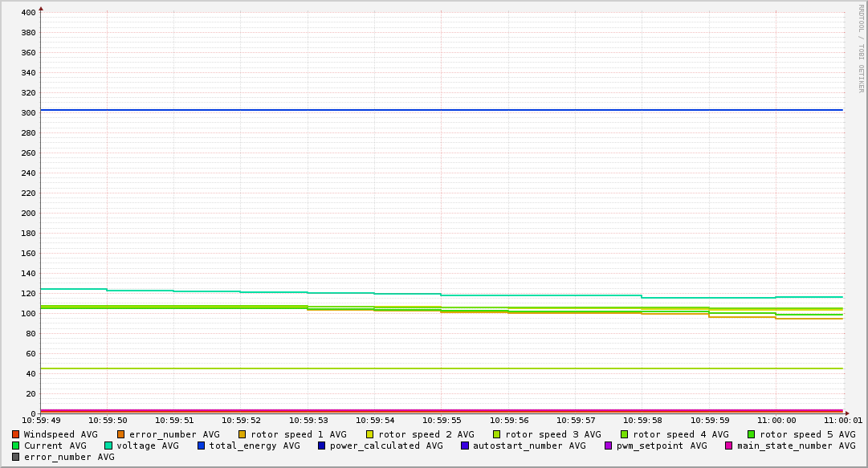Click the green Current AVG legend swatch
This screenshot has width=868, height=468.
point(15,446)
